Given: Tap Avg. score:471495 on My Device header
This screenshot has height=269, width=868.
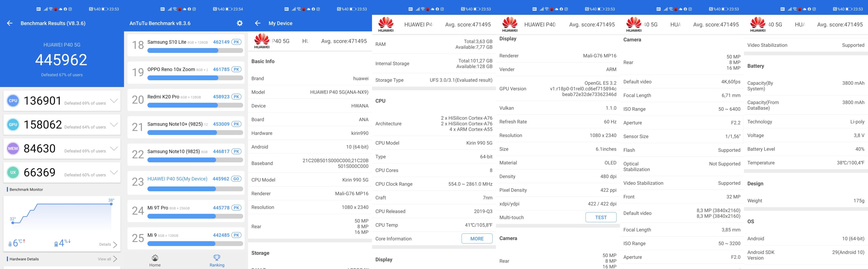Looking at the screenshot, I should coord(344,41).
